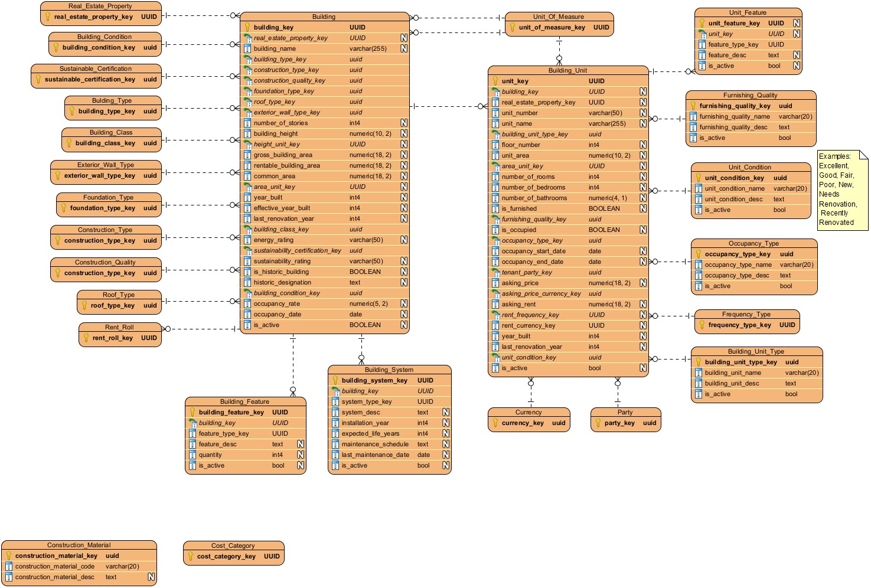Click the column icon beside building_name in Building table
The image size is (871, 588).
point(247,48)
